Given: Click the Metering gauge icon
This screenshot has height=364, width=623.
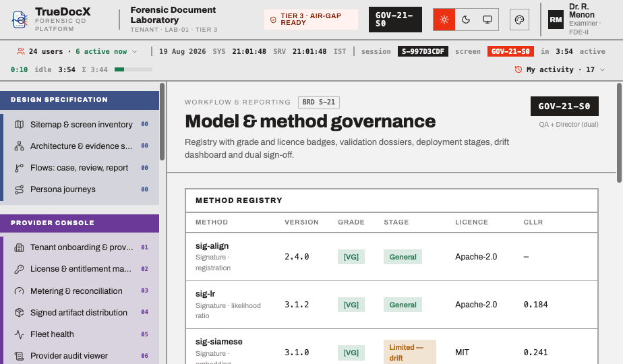Looking at the screenshot, I should point(19,291).
